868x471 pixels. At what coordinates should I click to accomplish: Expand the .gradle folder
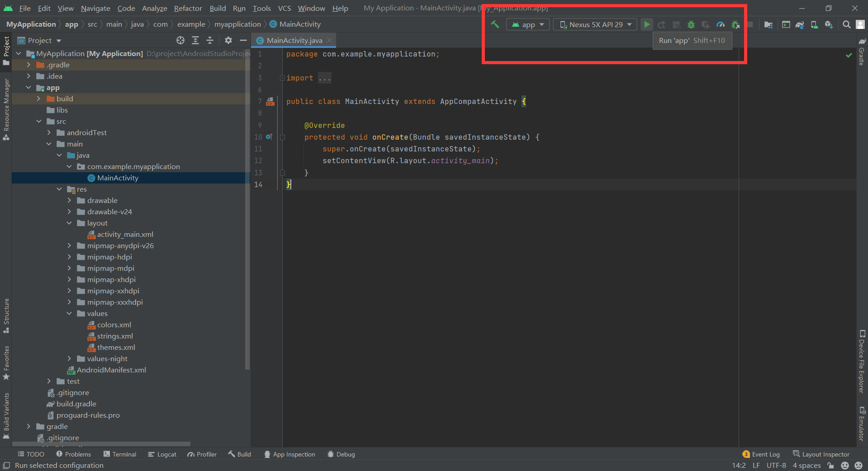pyautogui.click(x=28, y=65)
